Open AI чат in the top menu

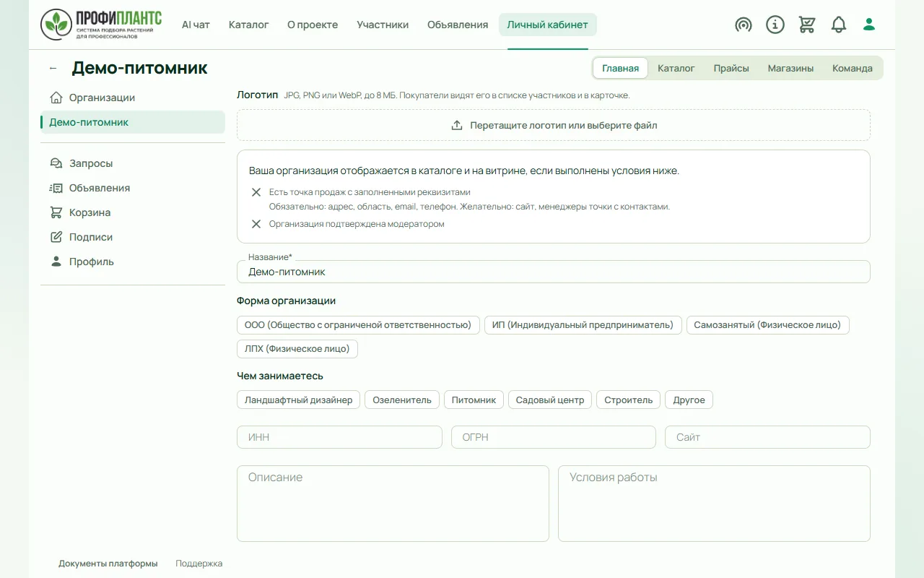pyautogui.click(x=196, y=25)
